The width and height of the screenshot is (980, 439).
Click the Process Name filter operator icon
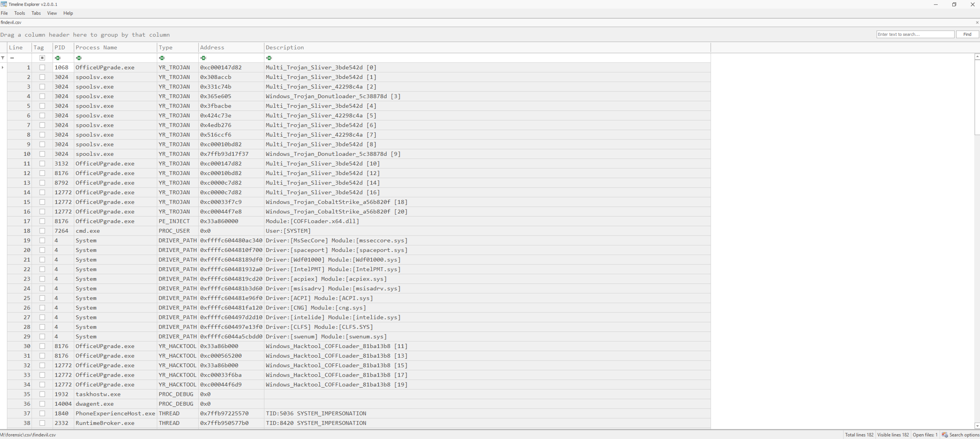tap(79, 58)
